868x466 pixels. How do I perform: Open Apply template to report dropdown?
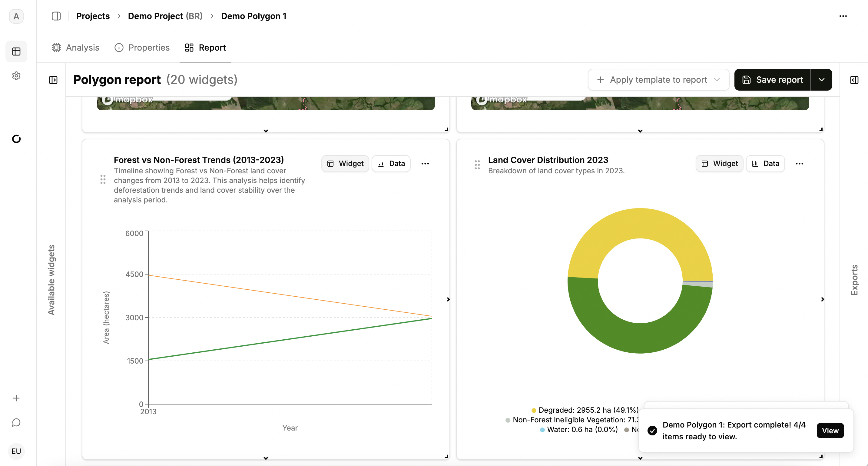tap(658, 80)
